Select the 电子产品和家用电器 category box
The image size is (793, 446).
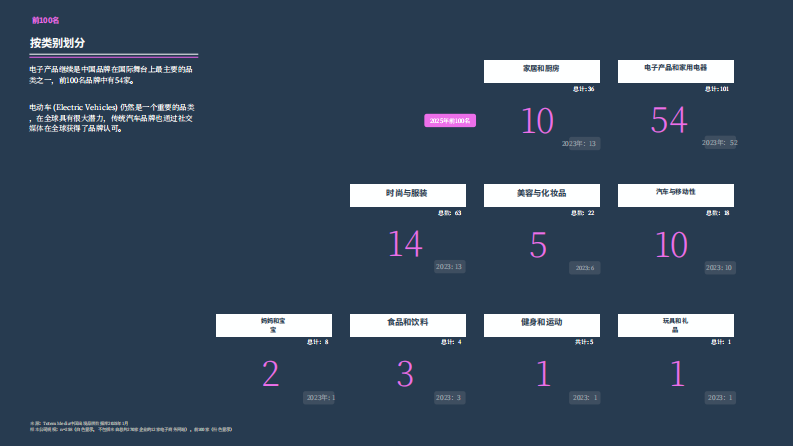point(675,71)
